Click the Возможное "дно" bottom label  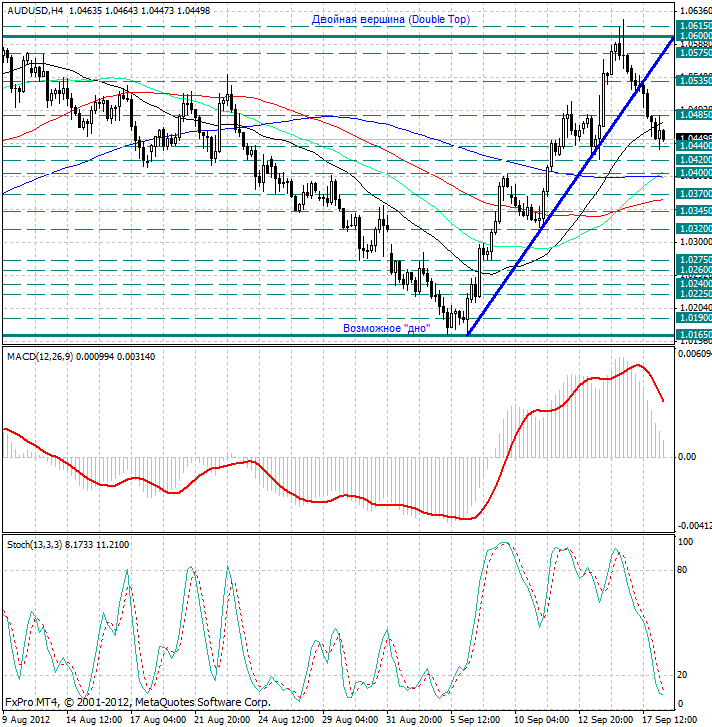pos(387,328)
